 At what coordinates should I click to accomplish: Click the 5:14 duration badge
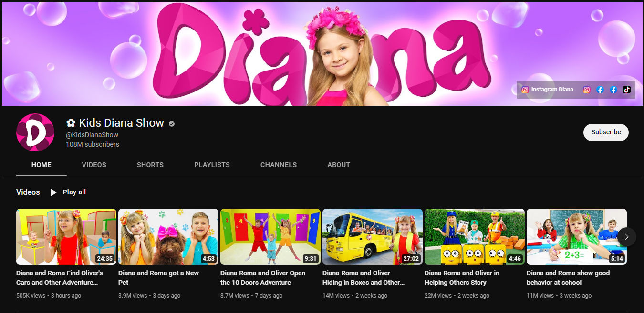(617, 259)
